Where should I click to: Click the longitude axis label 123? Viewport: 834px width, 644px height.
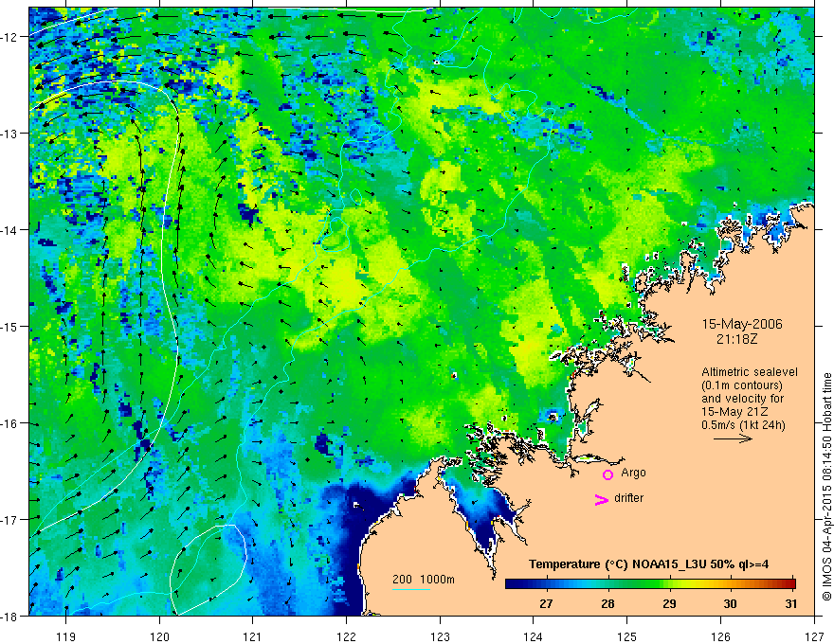(440, 636)
